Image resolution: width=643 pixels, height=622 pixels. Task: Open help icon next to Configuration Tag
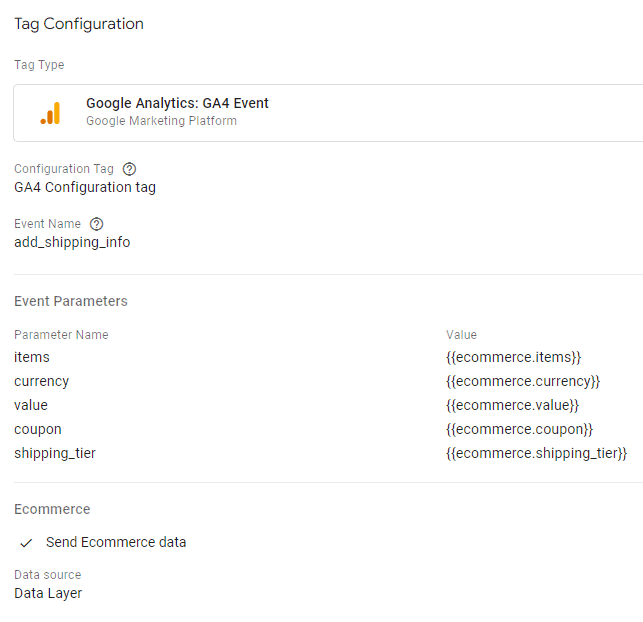[x=130, y=169]
